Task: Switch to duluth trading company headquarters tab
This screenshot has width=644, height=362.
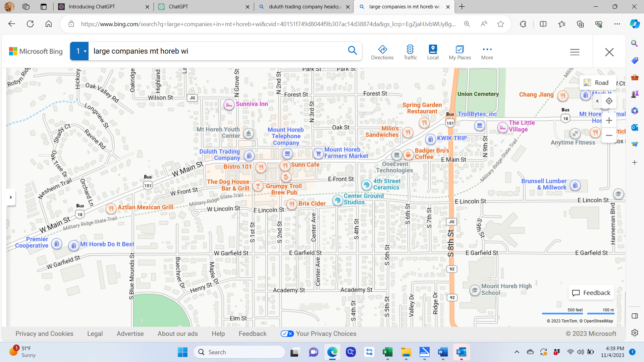Action: click(x=304, y=7)
